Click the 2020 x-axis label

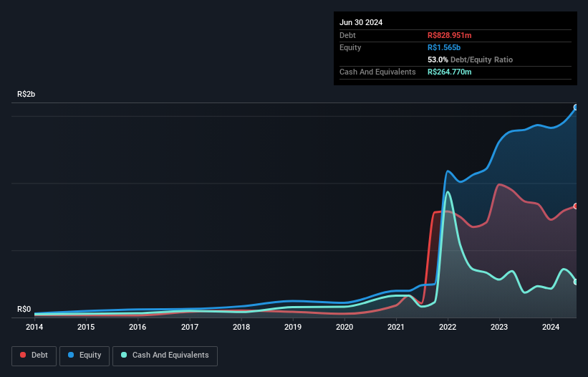pyautogui.click(x=344, y=327)
